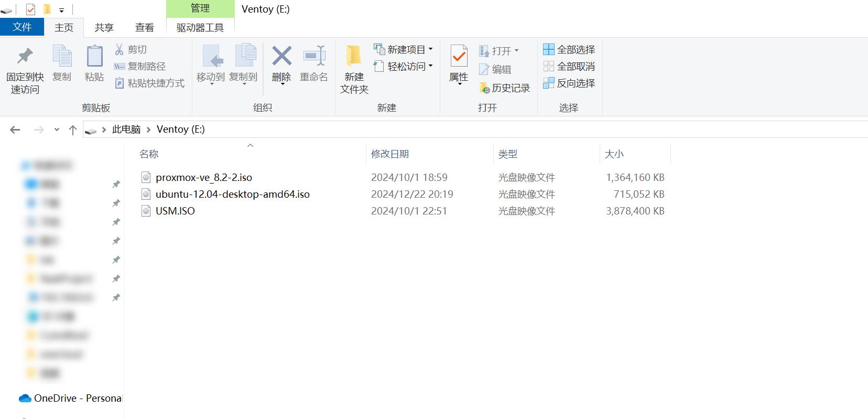Click the up one level arrow
This screenshot has width=868, height=419.
click(x=73, y=130)
